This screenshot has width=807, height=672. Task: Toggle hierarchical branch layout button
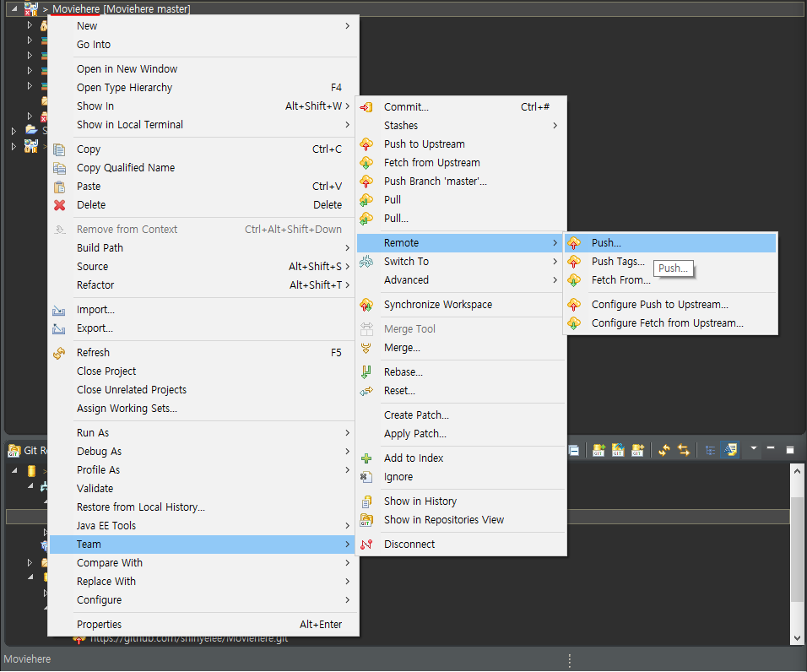(x=710, y=450)
